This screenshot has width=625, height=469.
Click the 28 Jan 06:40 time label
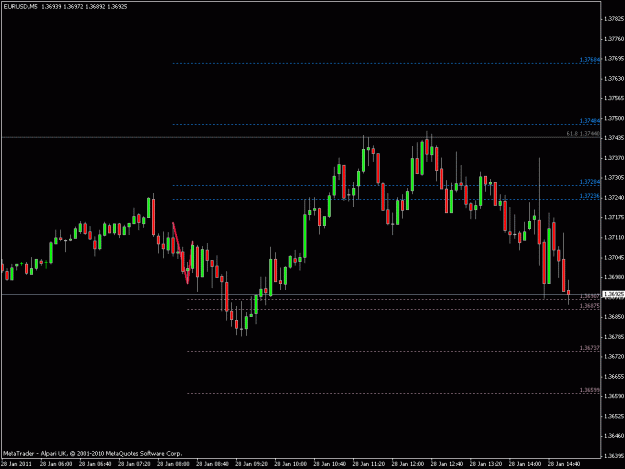coord(95,464)
